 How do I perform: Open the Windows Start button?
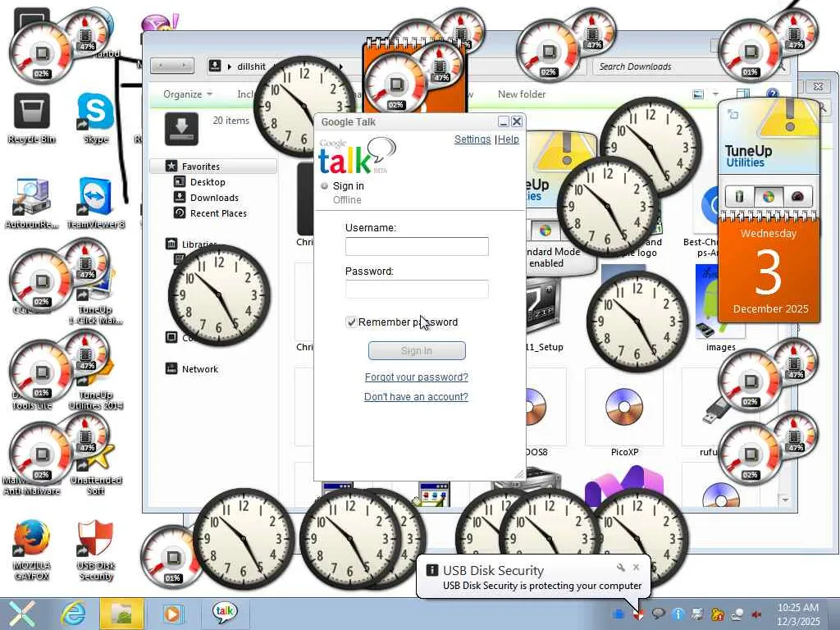tap(21, 614)
